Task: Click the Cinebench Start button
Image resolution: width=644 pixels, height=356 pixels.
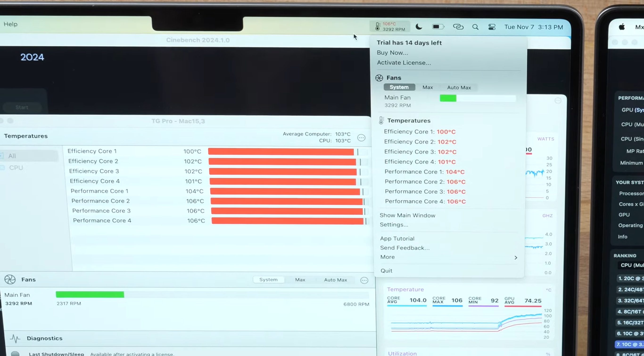Action: coord(22,107)
